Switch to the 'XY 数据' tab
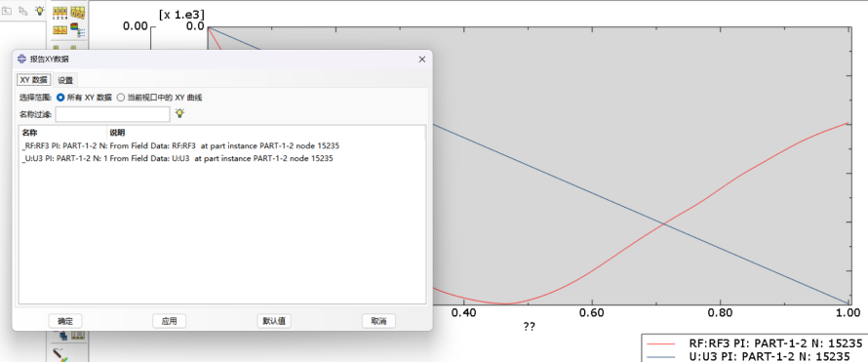Screen dimensions: 868x362 coord(33,80)
